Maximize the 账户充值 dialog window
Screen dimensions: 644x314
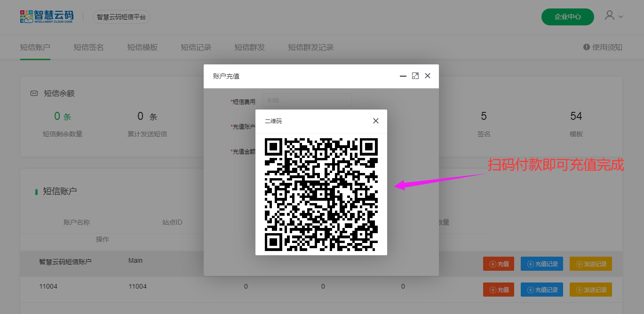tap(415, 76)
